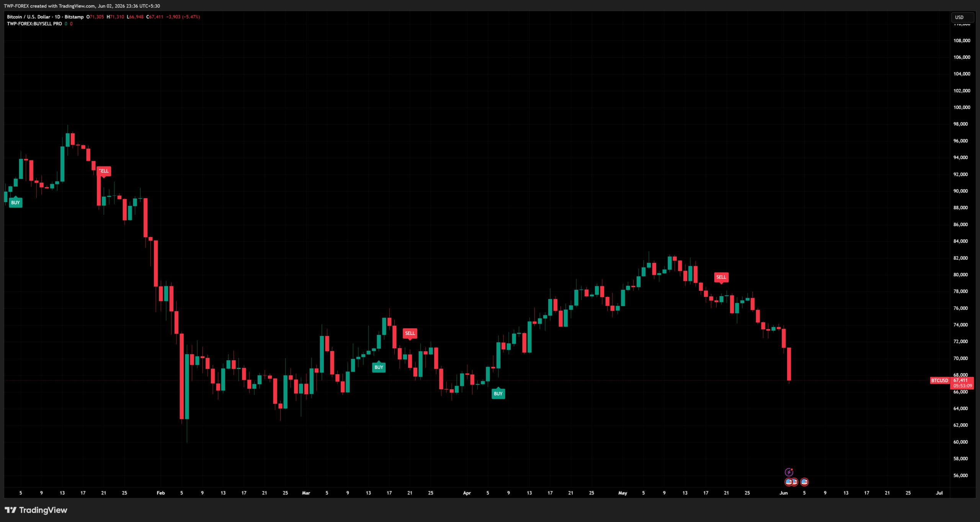This screenshot has width=980, height=522.
Task: Open the USD currency selector on the price axis
Action: point(962,17)
